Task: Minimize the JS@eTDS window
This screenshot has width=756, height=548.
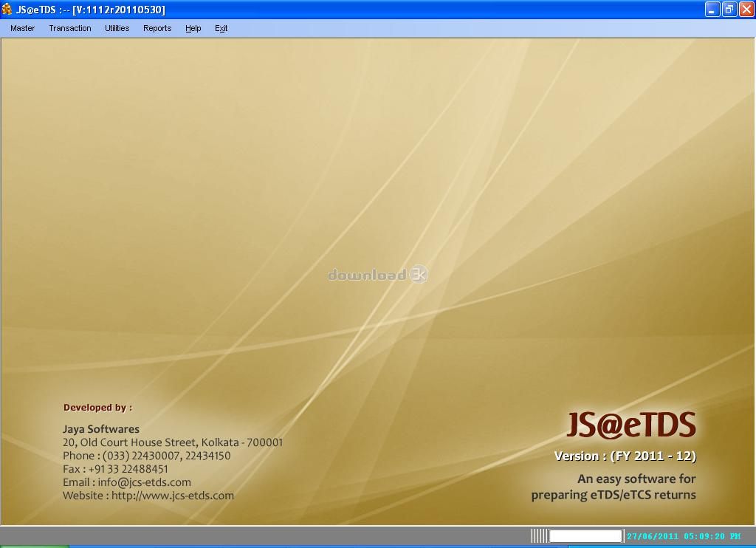Action: [712, 9]
